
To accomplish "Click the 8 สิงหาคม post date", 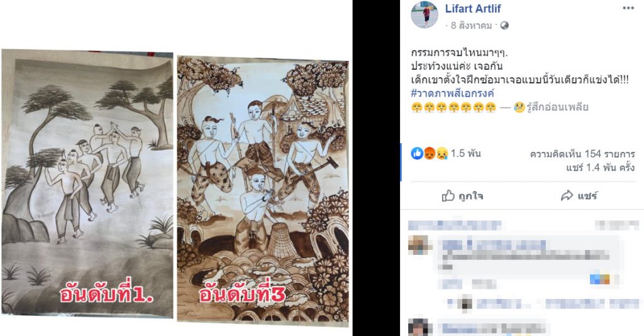I will 471,26.
